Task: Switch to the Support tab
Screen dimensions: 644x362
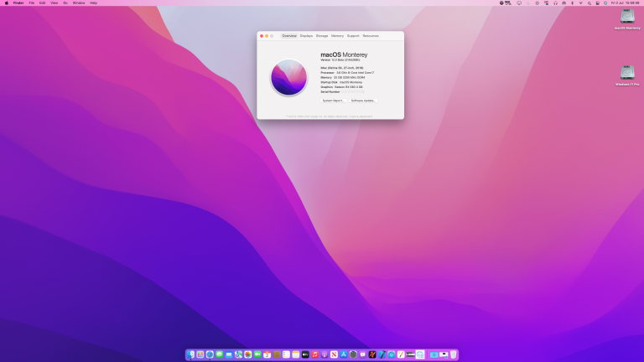Action: [x=353, y=36]
